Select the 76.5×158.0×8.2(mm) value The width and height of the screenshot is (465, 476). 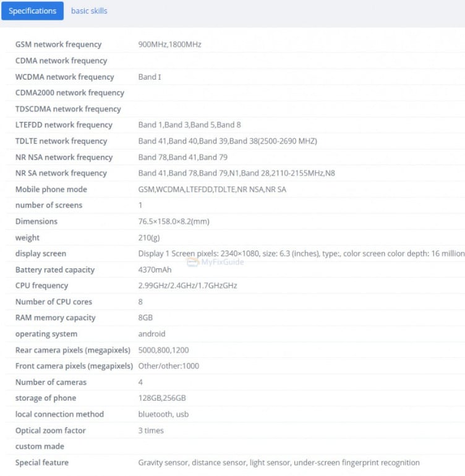pyautogui.click(x=174, y=221)
